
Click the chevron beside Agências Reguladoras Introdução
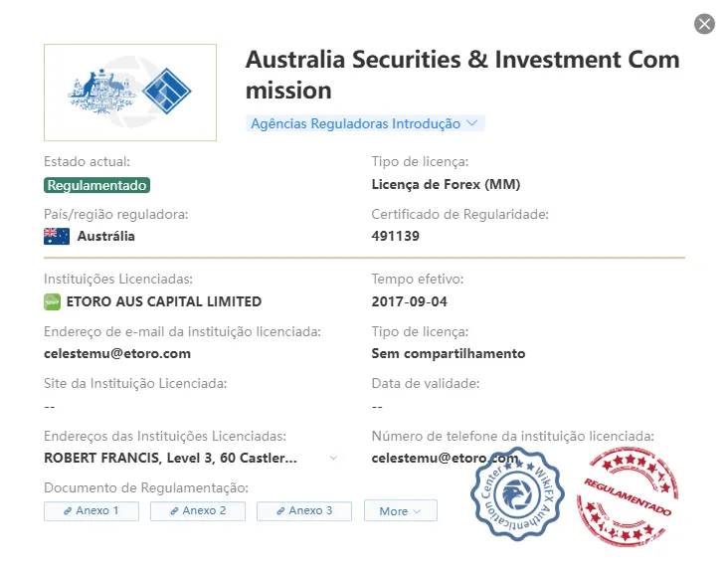tap(471, 123)
